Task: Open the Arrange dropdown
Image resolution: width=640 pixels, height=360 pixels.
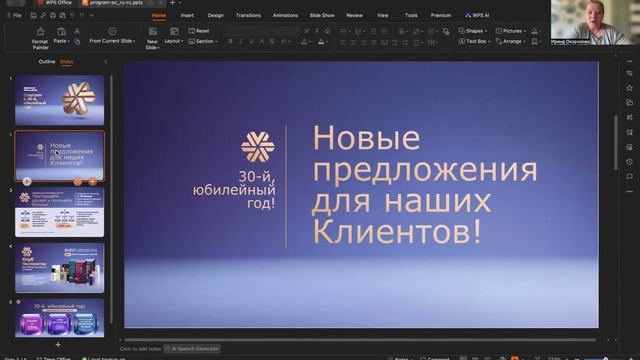Action: tap(511, 41)
